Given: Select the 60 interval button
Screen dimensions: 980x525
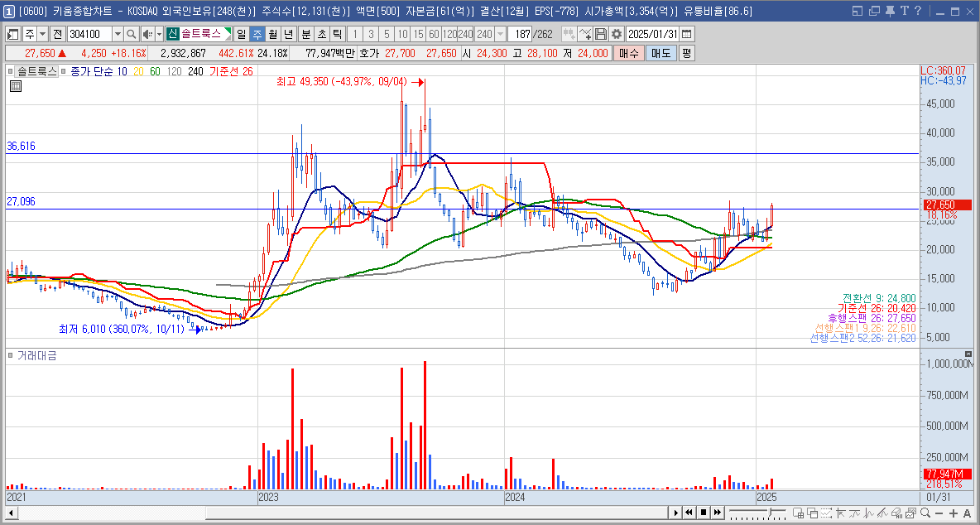Looking at the screenshot, I should pos(434,34).
